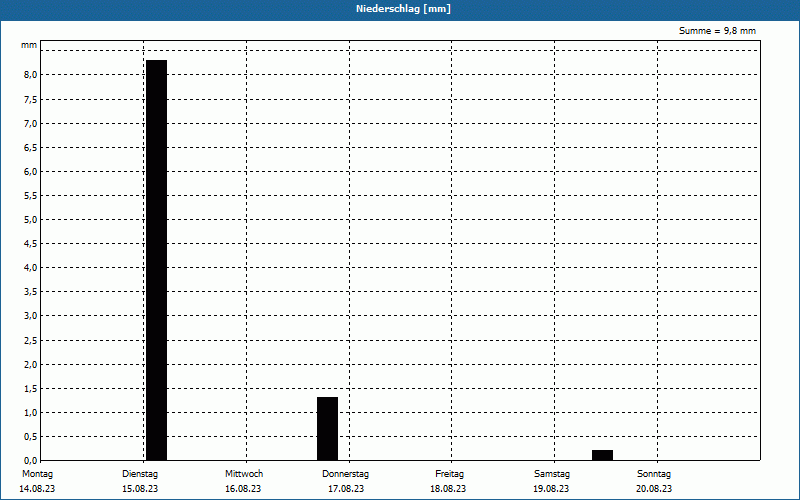Click the 0,5 y-axis value
This screenshot has height=500, width=800.
31,437
